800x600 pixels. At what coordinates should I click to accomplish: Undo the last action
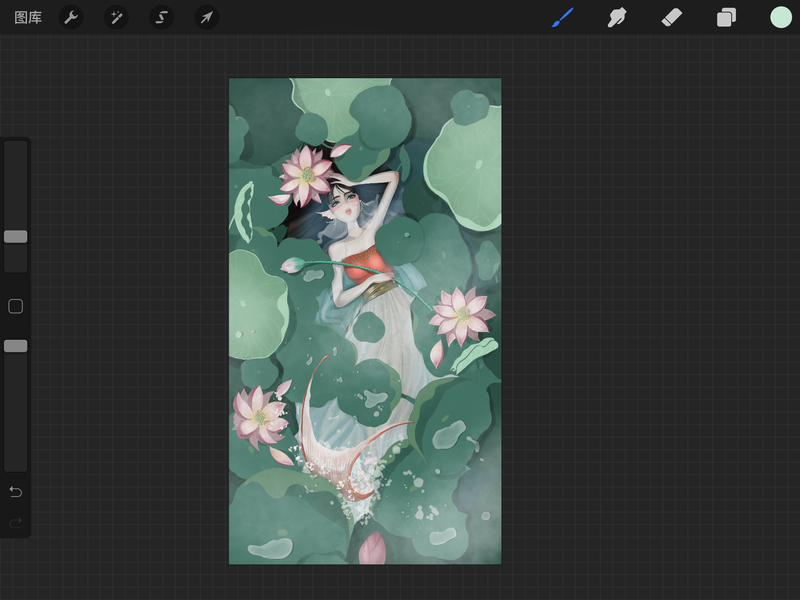click(x=16, y=491)
